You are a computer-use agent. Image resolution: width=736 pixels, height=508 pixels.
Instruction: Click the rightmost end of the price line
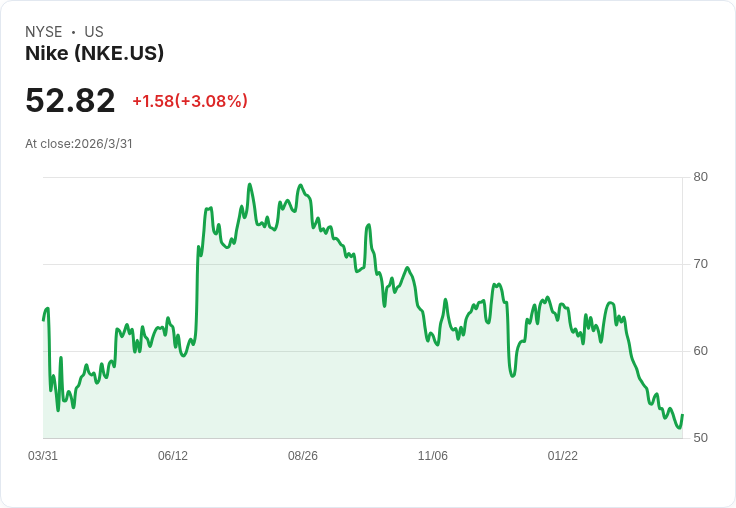tap(682, 415)
